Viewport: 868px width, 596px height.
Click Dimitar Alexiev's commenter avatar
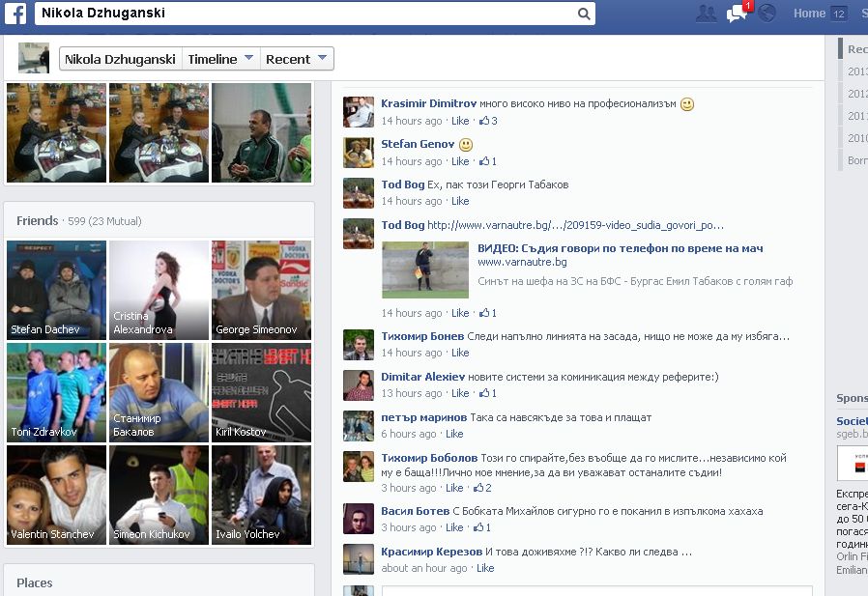(x=359, y=384)
